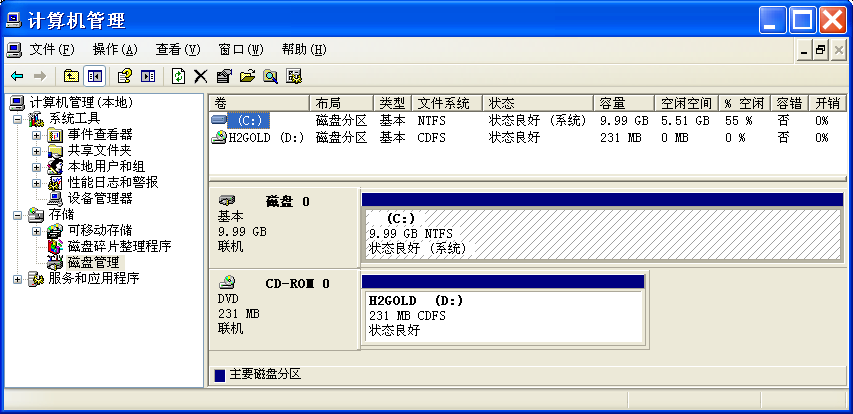The width and height of the screenshot is (853, 414).
Task: Click the 系统工具 tree icon
Action: click(36, 119)
